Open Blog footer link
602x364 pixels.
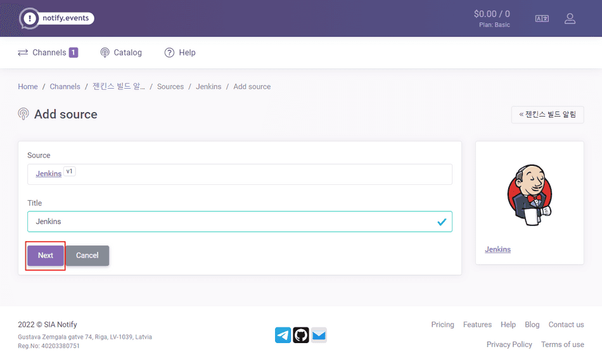pyautogui.click(x=532, y=325)
